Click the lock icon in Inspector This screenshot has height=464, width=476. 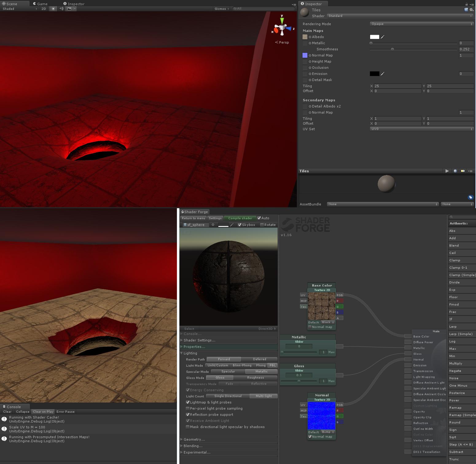(466, 4)
